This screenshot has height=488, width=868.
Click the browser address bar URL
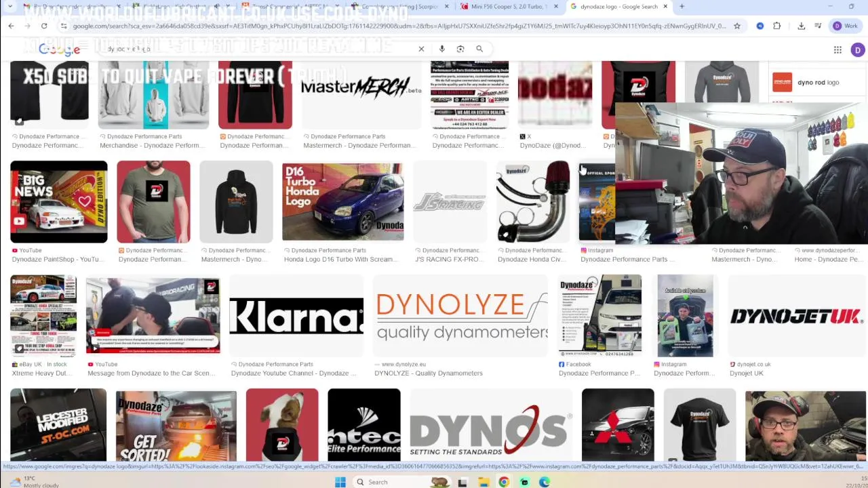[399, 26]
